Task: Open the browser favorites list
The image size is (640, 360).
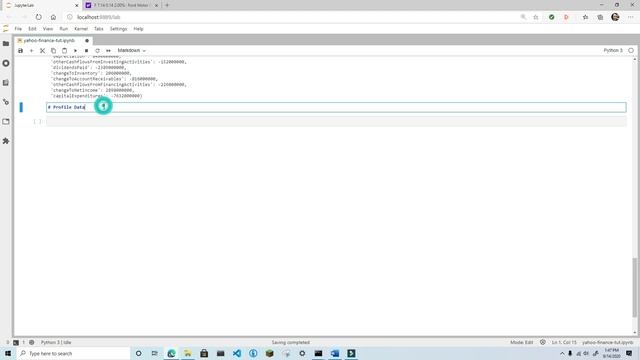Action: [585, 17]
